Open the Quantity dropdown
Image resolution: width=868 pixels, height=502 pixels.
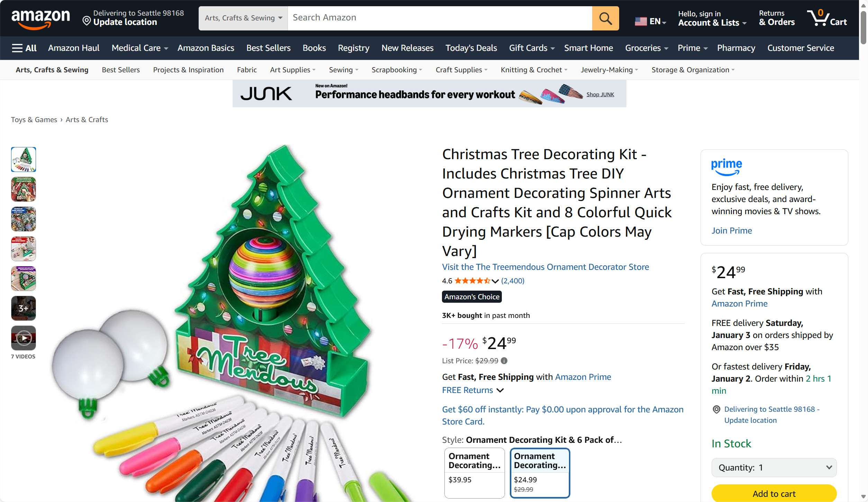click(774, 467)
